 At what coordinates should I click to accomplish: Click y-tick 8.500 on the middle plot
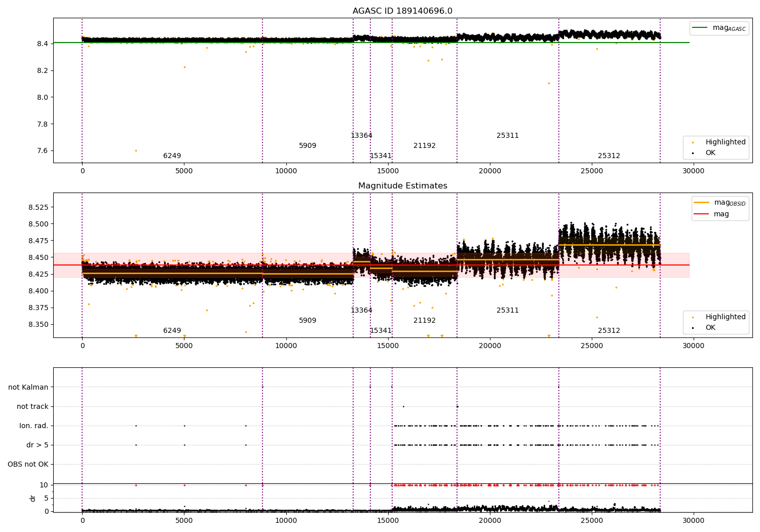click(39, 224)
